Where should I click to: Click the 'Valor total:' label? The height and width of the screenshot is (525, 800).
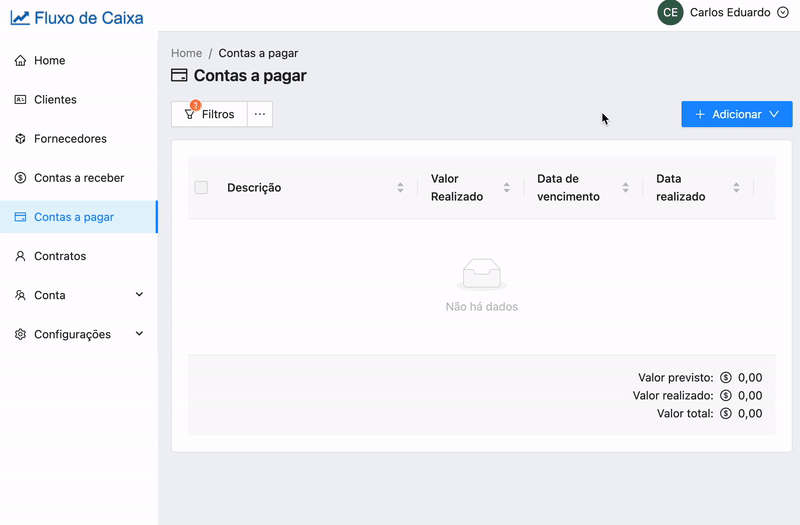685,413
